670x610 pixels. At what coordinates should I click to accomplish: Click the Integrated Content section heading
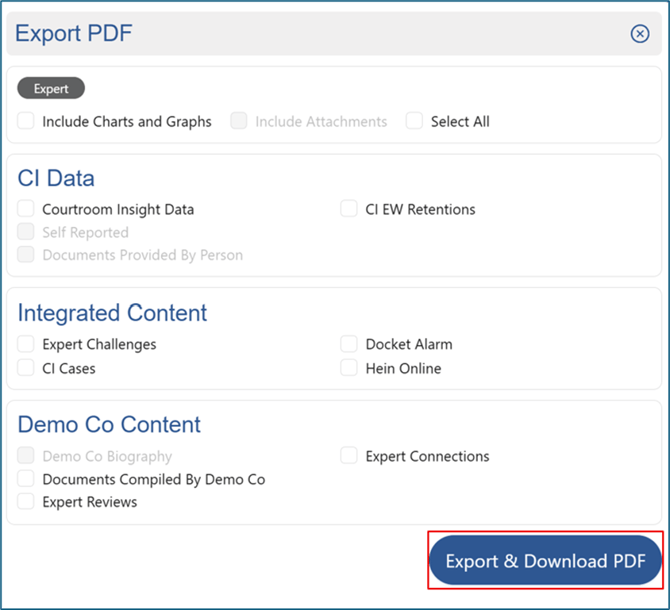112,313
